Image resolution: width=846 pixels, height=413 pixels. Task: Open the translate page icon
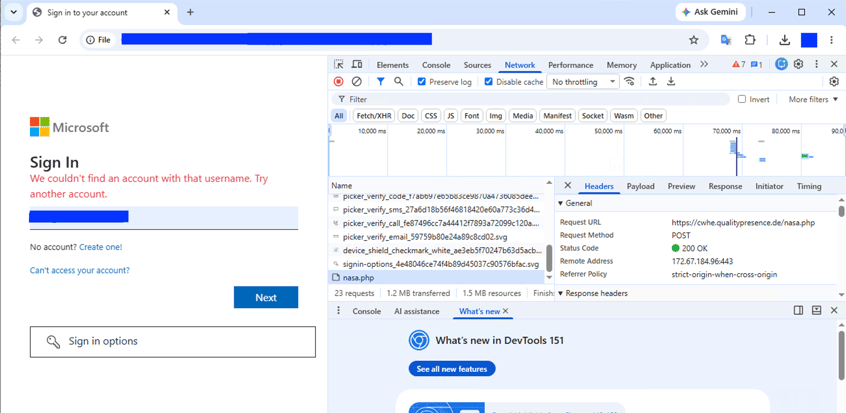click(726, 40)
